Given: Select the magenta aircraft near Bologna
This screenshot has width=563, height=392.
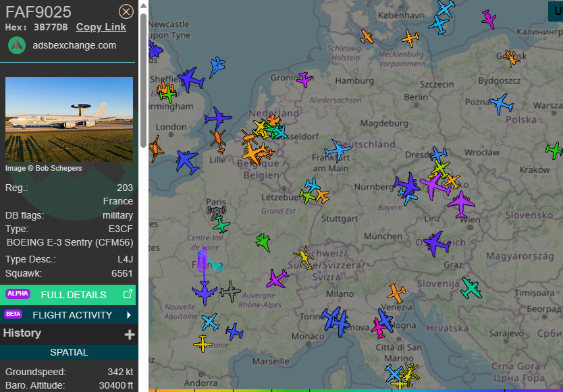Looking at the screenshot, I should pos(378,328).
